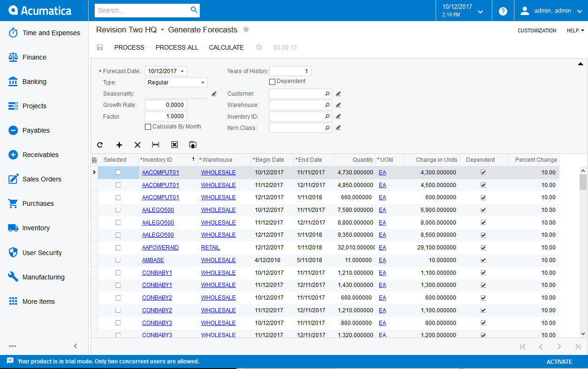Click the grid refresh icon
Screen dimensions: 588x369
click(x=100, y=145)
